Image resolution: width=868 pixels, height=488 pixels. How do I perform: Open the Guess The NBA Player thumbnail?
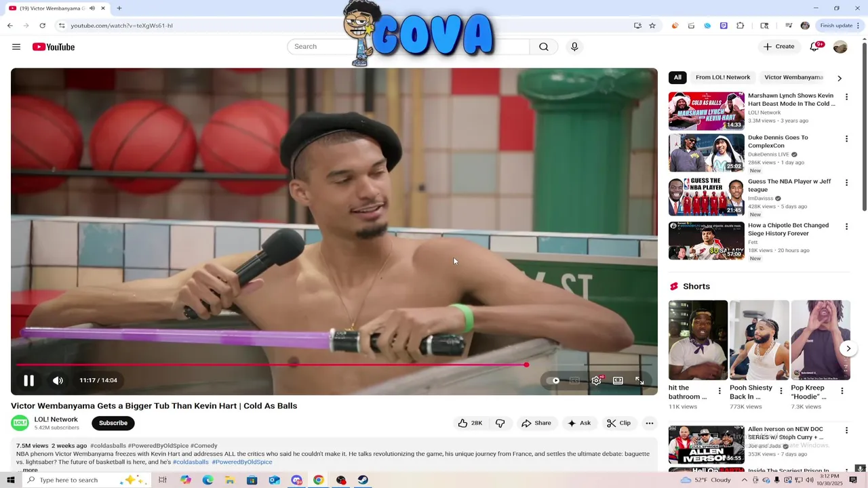click(x=707, y=197)
